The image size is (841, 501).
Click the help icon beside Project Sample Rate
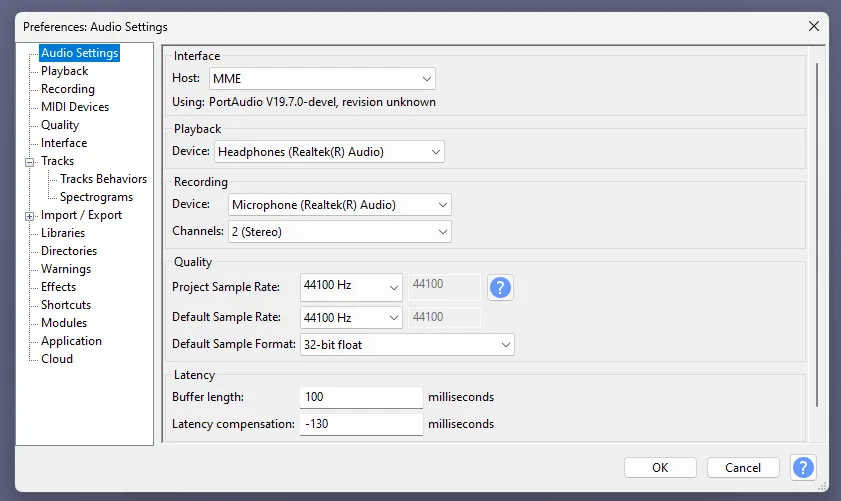coord(500,288)
